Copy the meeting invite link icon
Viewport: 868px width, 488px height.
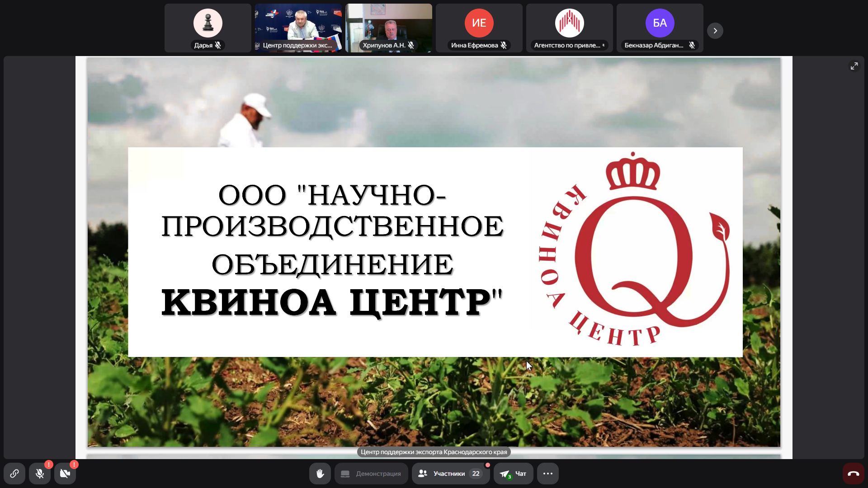tap(14, 474)
